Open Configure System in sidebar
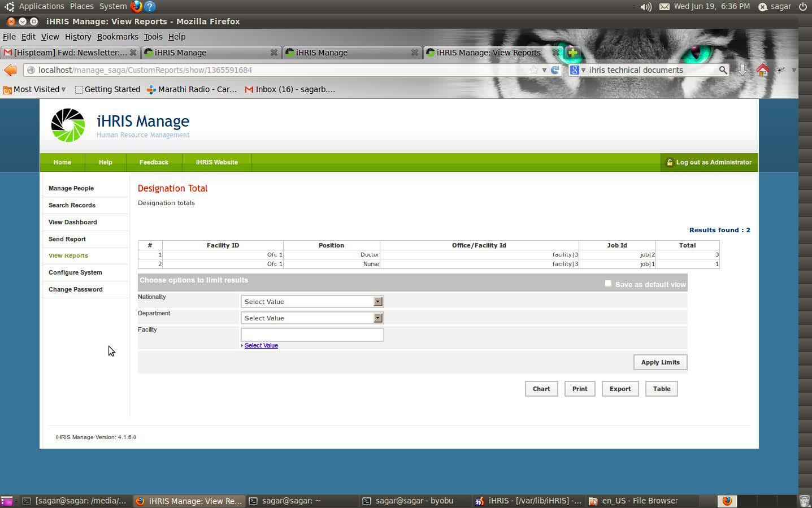This screenshot has height=508, width=812. coord(75,272)
